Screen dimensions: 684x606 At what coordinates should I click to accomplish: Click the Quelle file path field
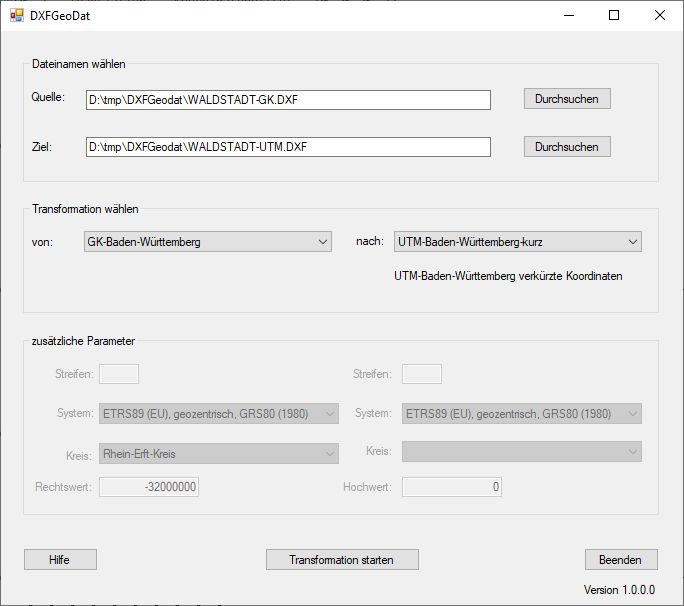(288, 100)
